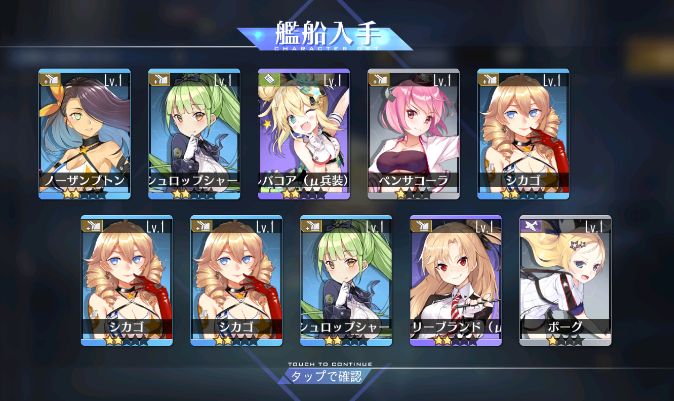The height and width of the screenshot is (401, 674).
Task: Click the star rating on ペンサコーラ card
Action: tap(413, 194)
